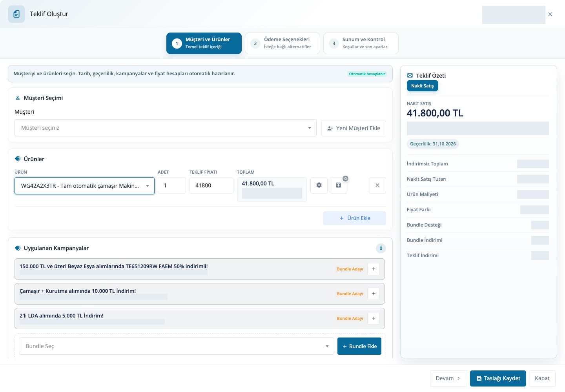Click the 41.800,00 TL row total
Image resolution: width=565 pixels, height=392 pixels.
[258, 183]
